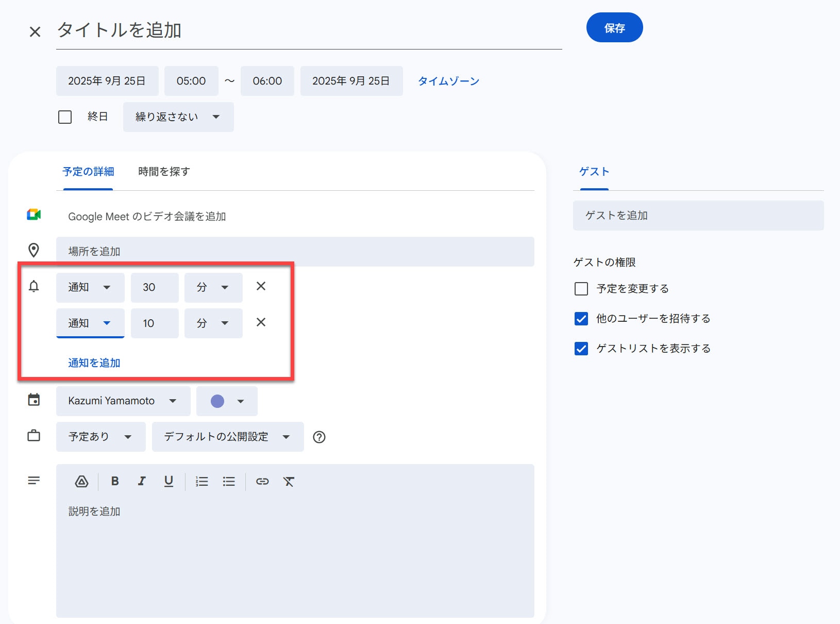Expand the Kazumi Yamamoto calendar dropdown
Viewport: 840px width, 624px height.
pyautogui.click(x=123, y=401)
